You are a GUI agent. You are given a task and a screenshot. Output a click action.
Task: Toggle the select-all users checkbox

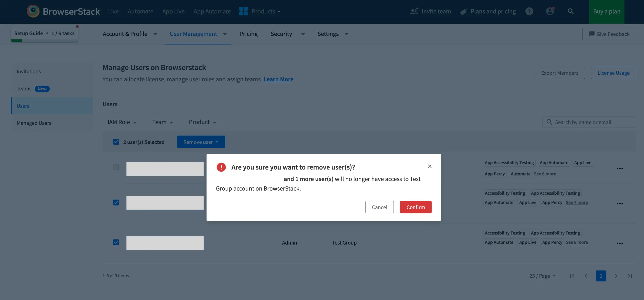(x=116, y=142)
